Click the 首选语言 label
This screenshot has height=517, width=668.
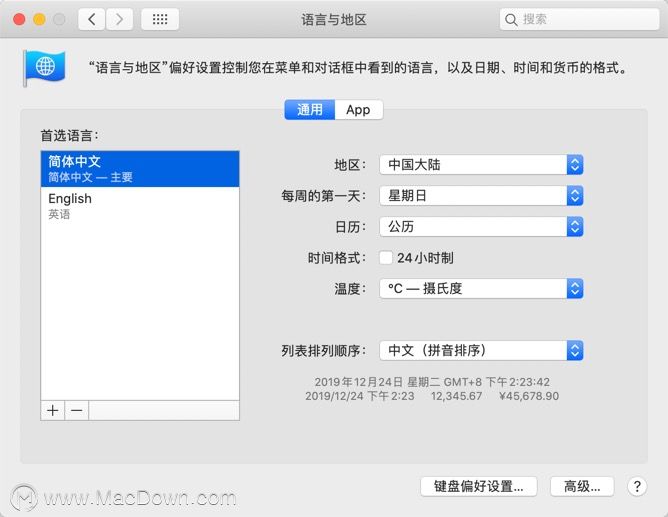tap(69, 136)
